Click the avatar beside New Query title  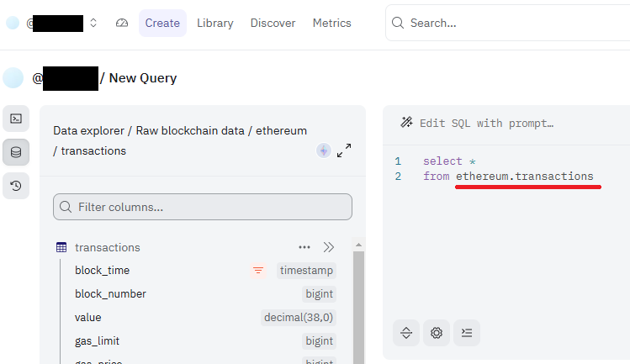pyautogui.click(x=13, y=78)
